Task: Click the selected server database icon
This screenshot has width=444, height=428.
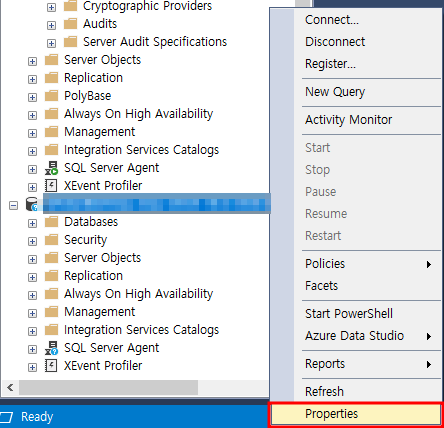Action: pos(32,204)
